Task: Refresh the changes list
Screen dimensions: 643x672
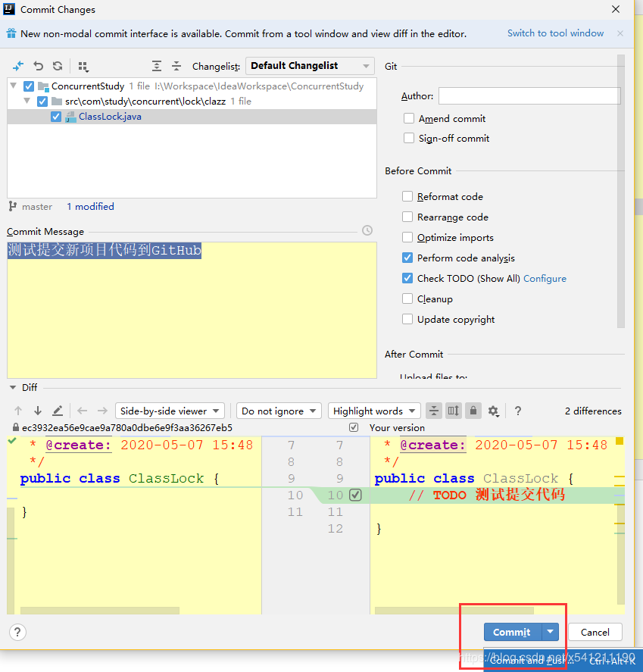Action: coord(58,67)
